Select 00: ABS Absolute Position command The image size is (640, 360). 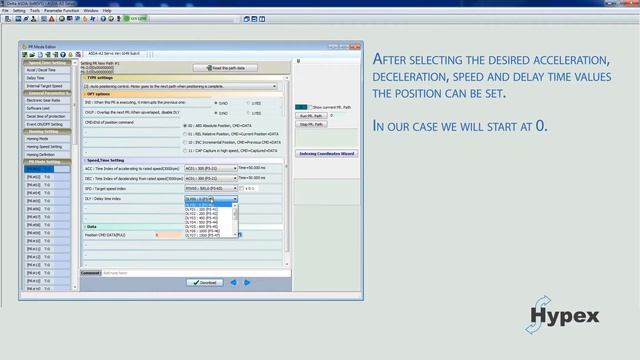(x=217, y=126)
